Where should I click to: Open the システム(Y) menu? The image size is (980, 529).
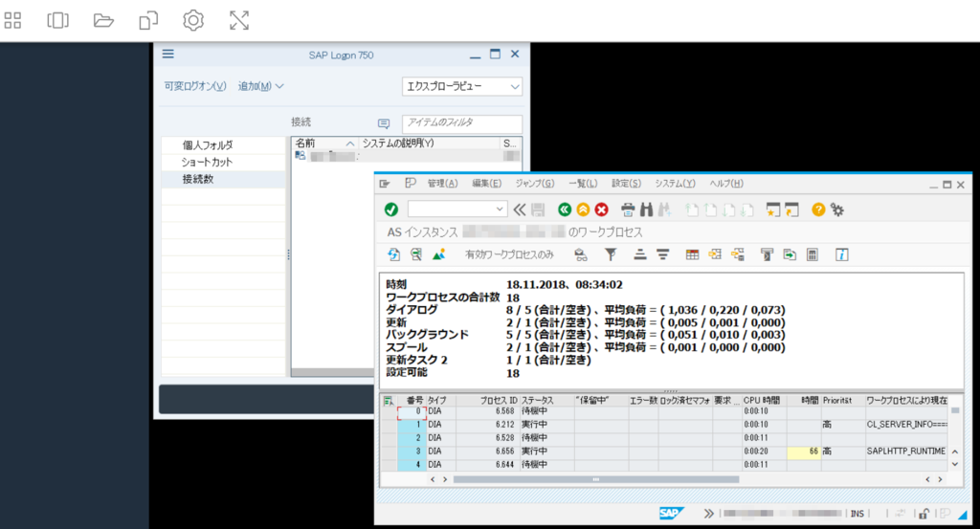(675, 184)
